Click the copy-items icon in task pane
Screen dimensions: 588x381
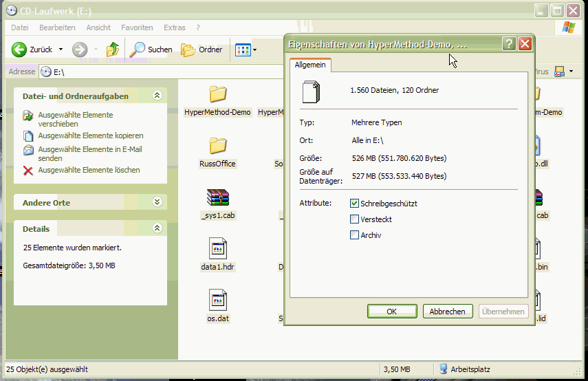28,135
